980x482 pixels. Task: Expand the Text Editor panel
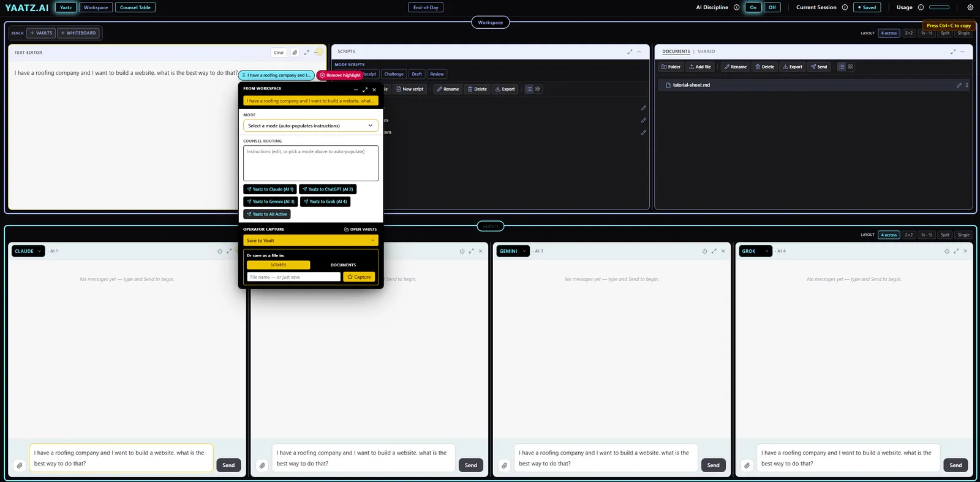pos(307,53)
